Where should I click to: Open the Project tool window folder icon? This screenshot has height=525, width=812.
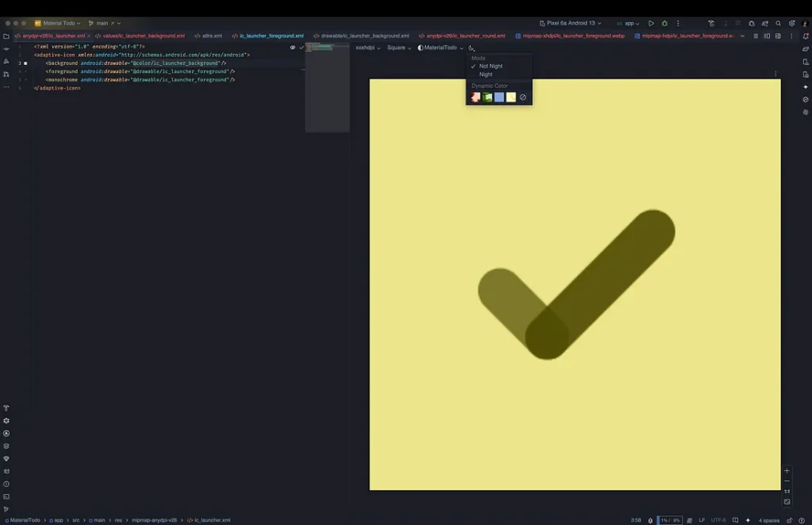pos(6,36)
